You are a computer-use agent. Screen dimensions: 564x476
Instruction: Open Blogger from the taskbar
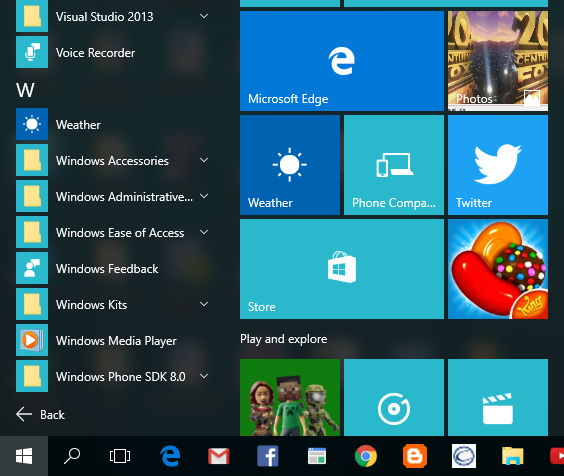coord(415,456)
